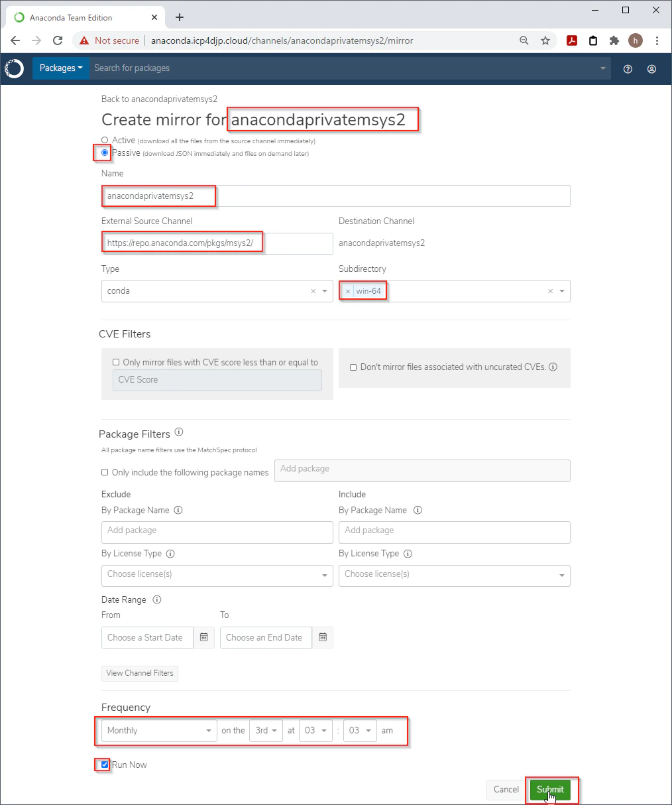Click info icon beside Include By Package Name
The height and width of the screenshot is (805, 672).
[418, 510]
